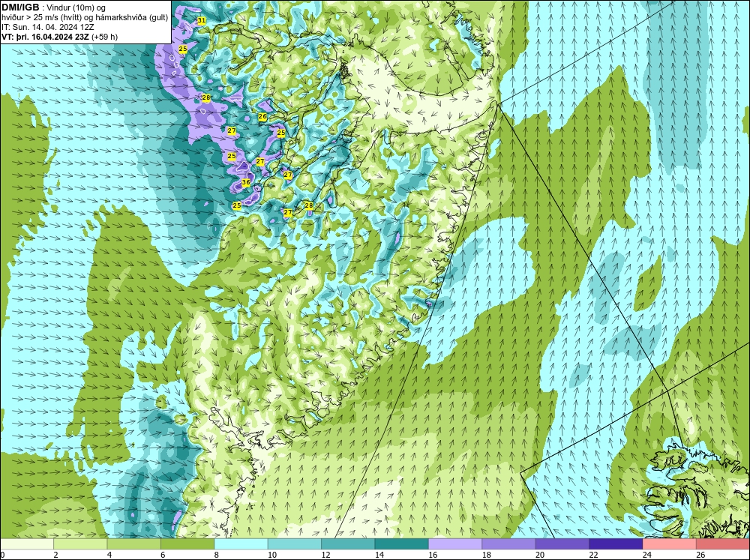This screenshot has height=560, width=750.
Task: Click the legend scale number 10
Action: [x=272, y=555]
